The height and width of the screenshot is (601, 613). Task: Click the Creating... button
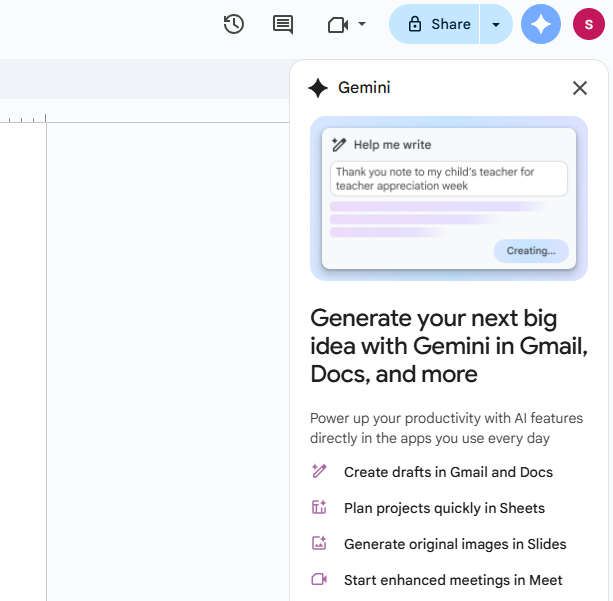[x=531, y=251]
